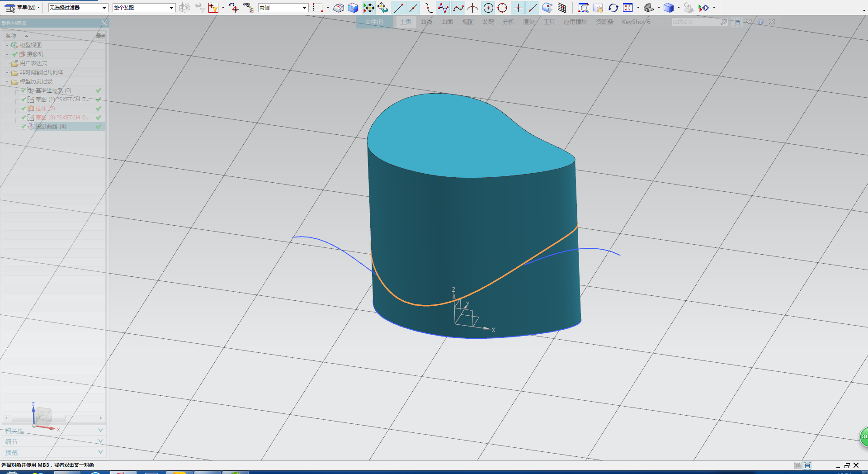
Task: Toggle the enable snap point icon
Action: click(x=369, y=8)
